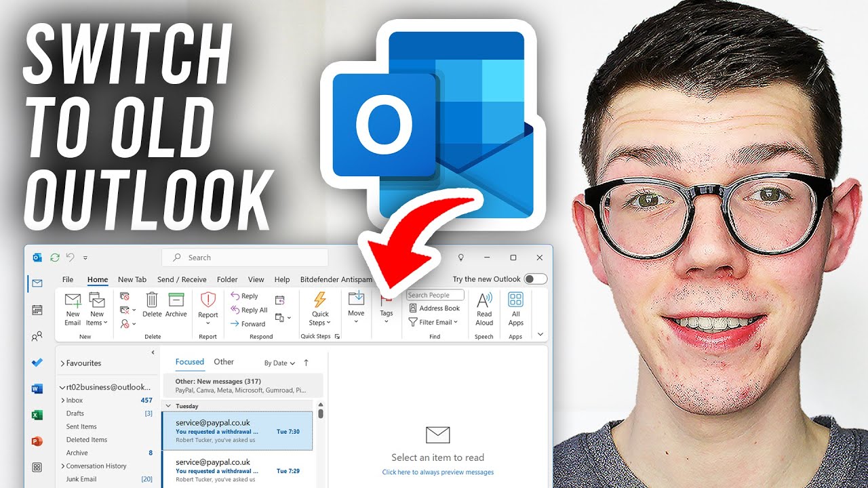The image size is (868, 488).
Task: Click the Search People field
Action: pyautogui.click(x=435, y=295)
